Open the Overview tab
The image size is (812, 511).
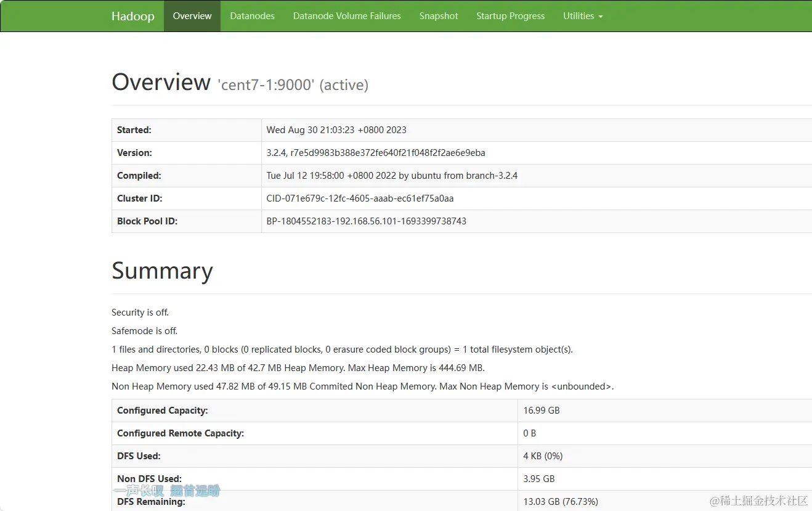[192, 16]
